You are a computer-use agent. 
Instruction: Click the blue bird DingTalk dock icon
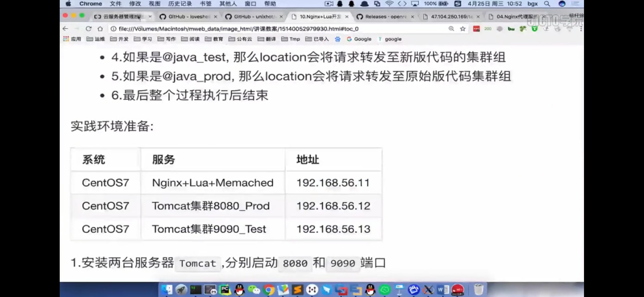[327, 290]
